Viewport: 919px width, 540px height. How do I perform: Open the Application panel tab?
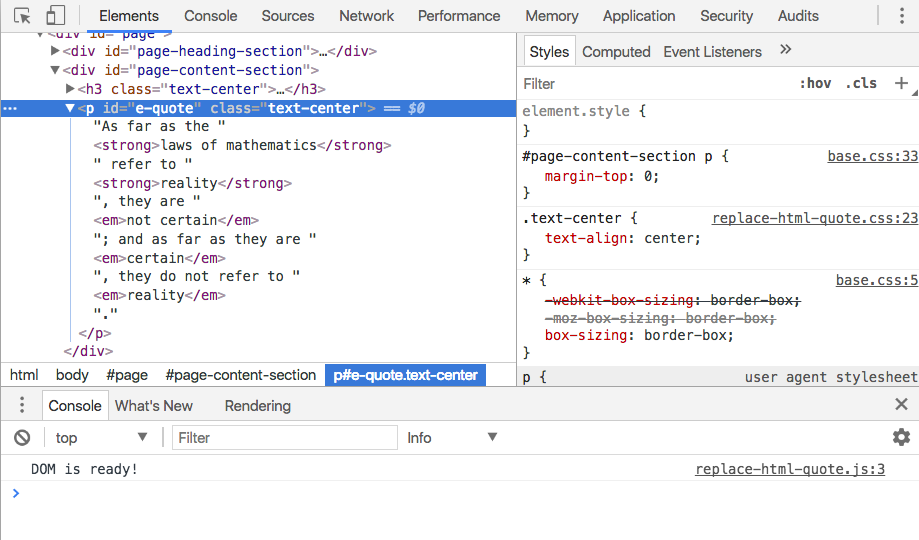click(x=639, y=16)
